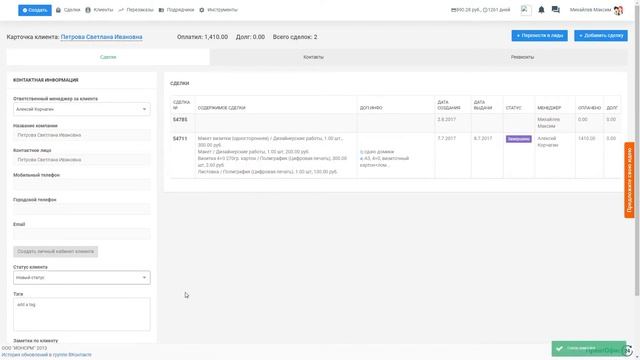Viewport: 640px width, 360px height.
Task: Switch to the Сделки tab
Action: click(x=108, y=57)
